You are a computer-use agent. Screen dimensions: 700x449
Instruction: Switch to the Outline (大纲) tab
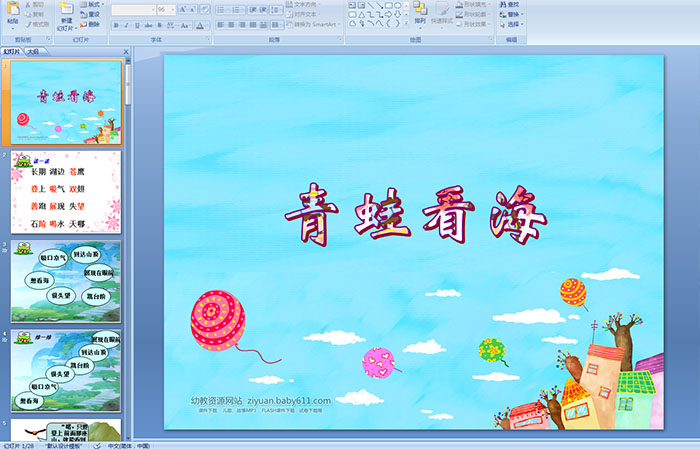pos(33,50)
